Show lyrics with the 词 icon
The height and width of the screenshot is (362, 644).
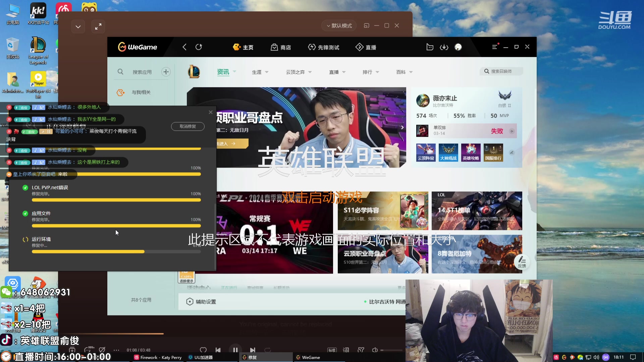point(346,350)
